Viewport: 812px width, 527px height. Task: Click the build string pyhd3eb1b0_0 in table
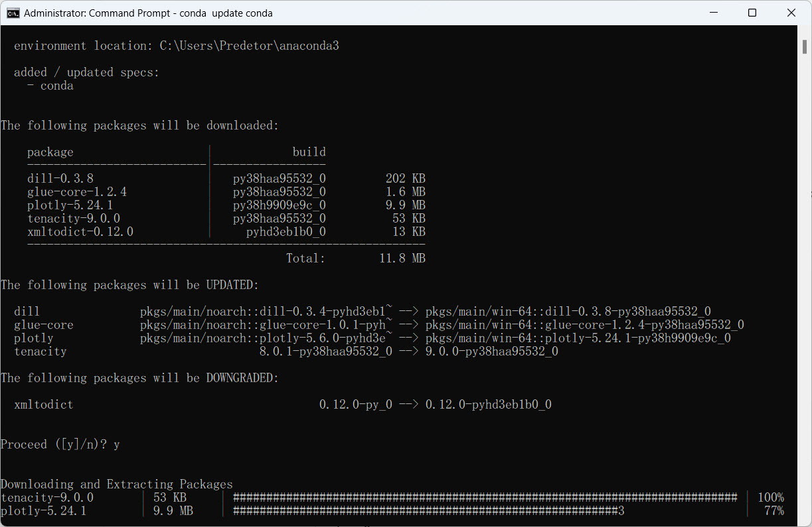tap(286, 232)
